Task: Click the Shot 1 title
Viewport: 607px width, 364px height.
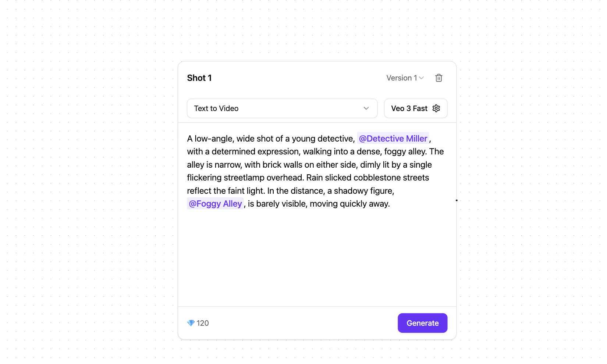Action: 199,78
